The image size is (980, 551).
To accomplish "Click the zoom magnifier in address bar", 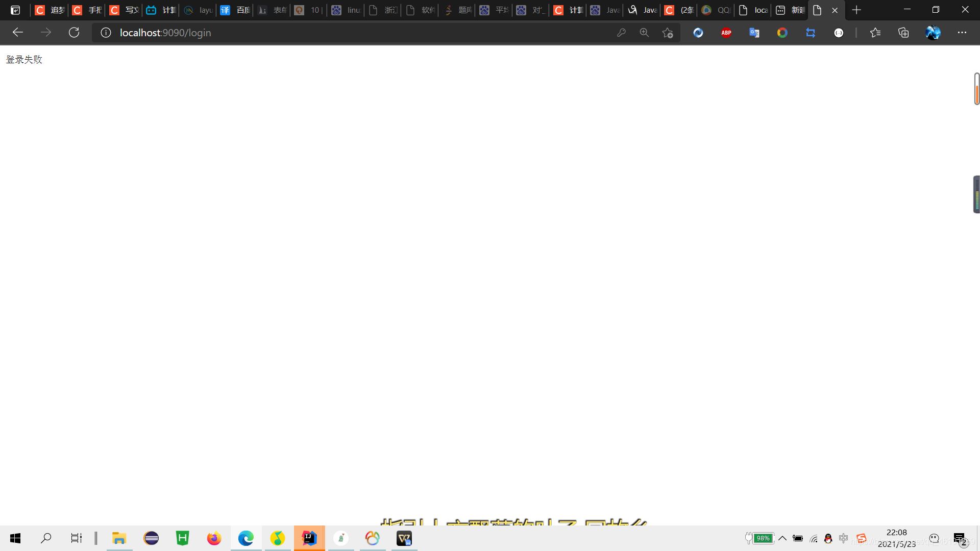I will (644, 33).
